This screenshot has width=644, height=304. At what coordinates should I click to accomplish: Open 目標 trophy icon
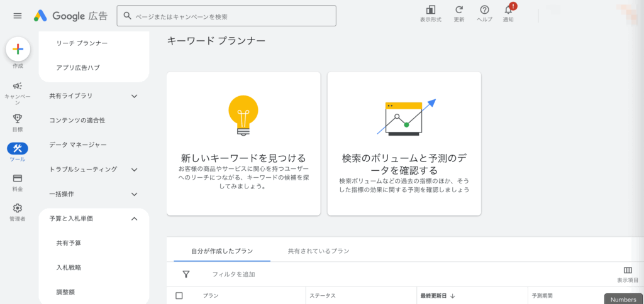point(18,119)
